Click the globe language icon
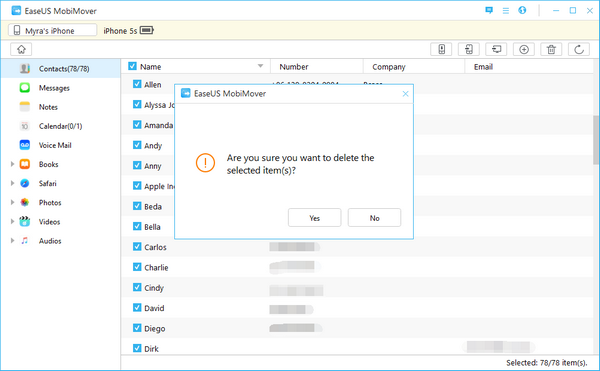Screen dimensions: 600x371 click(522, 10)
